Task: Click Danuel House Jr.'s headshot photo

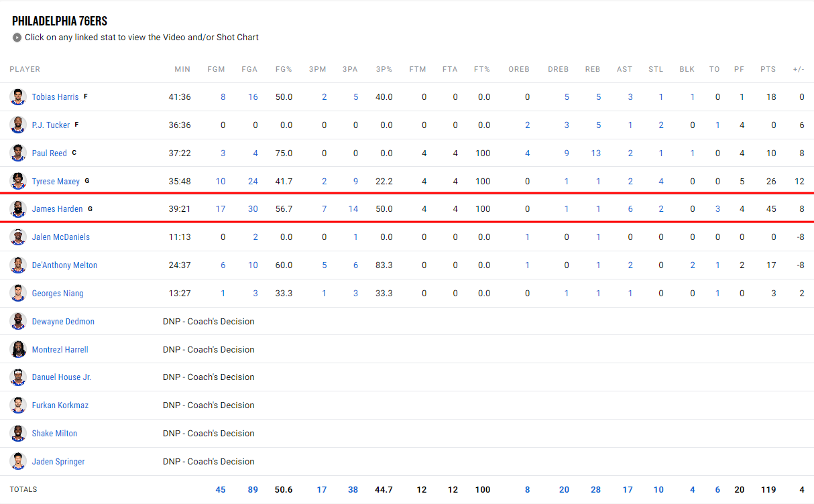Action: click(17, 377)
